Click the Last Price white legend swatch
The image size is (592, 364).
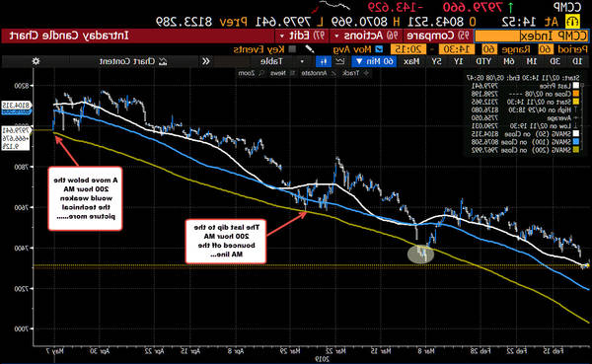576,86
